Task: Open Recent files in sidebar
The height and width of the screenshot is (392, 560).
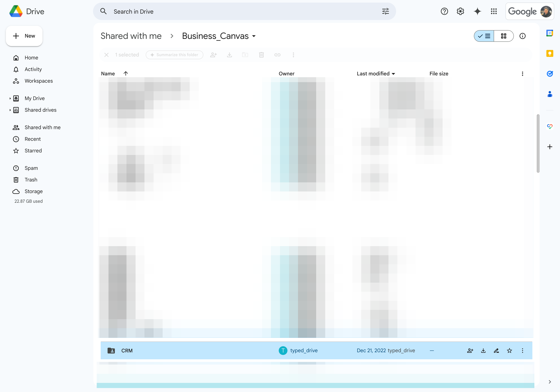Action: tap(33, 139)
